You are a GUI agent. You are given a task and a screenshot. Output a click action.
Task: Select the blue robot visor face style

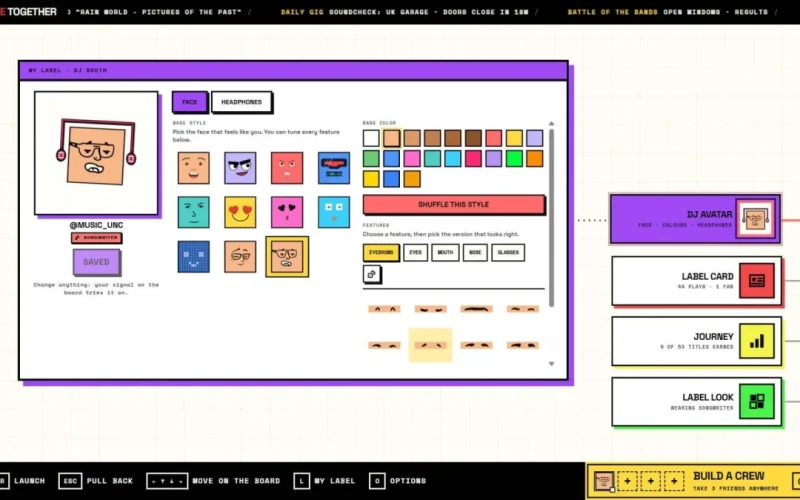[x=334, y=168]
